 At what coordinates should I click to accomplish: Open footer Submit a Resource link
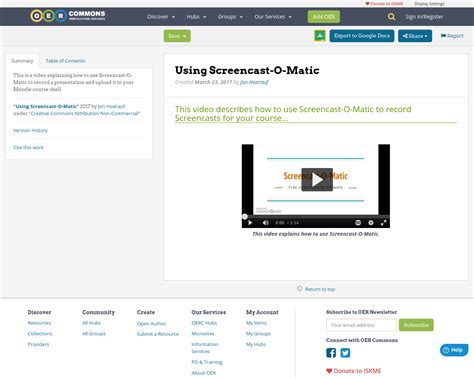pos(158,334)
